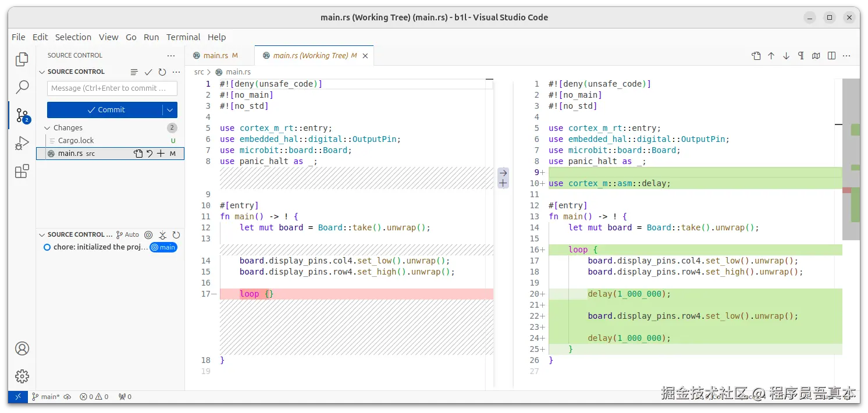Toggle inline/side-by-side split view icon
868x413 pixels.
click(x=831, y=56)
